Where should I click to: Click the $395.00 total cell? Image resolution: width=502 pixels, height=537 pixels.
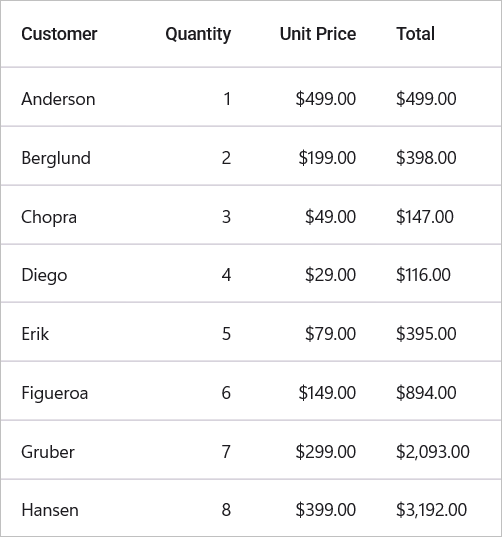click(x=426, y=334)
